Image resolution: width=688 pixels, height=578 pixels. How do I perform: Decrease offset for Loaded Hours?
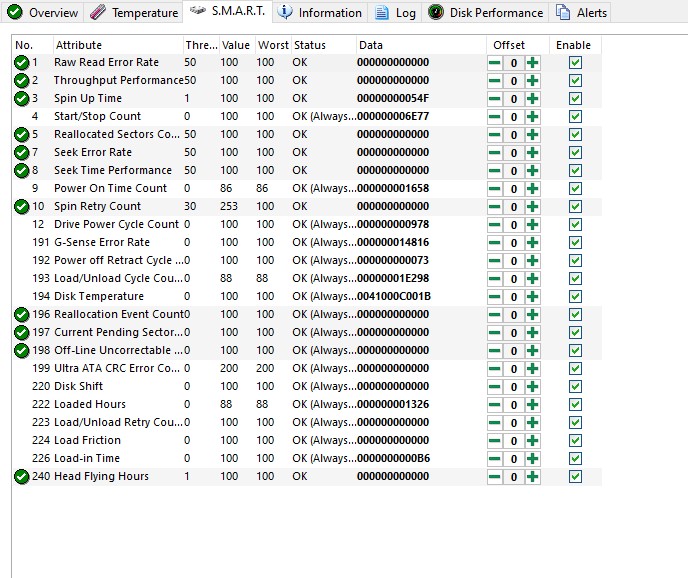click(x=494, y=405)
